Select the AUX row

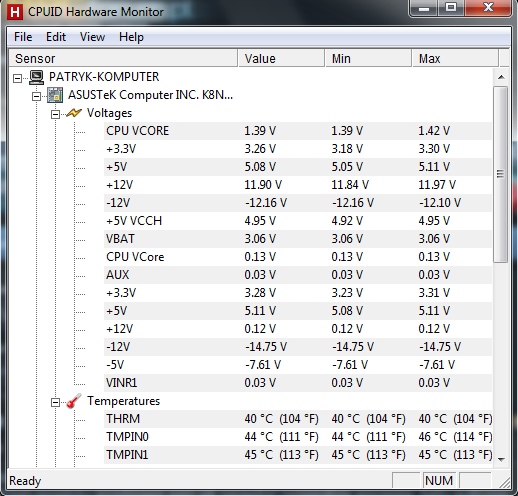tap(298, 275)
